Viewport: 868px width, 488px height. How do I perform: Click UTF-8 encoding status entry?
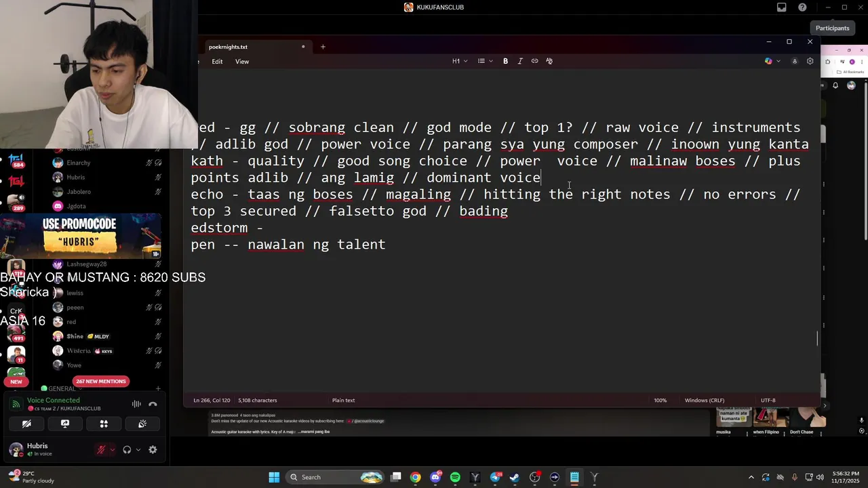tap(768, 400)
